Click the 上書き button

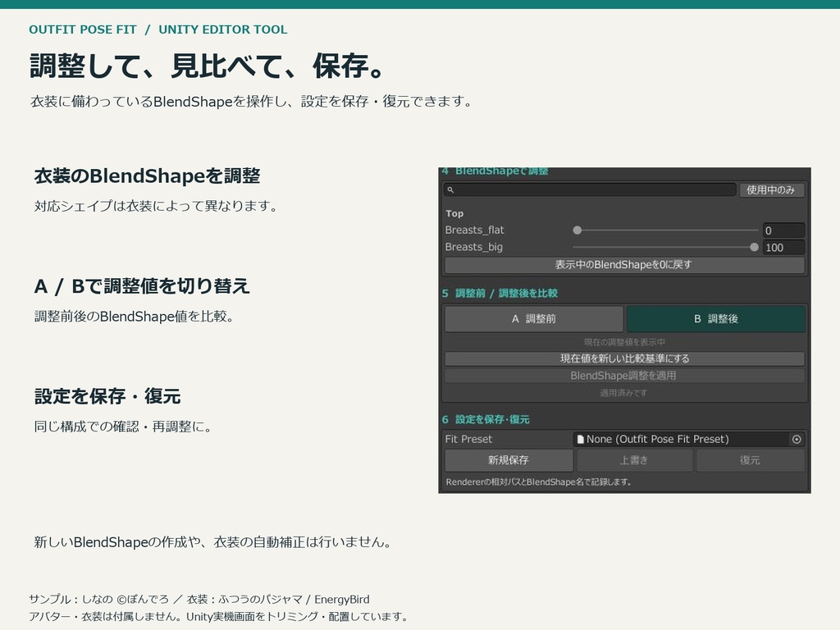pyautogui.click(x=634, y=460)
